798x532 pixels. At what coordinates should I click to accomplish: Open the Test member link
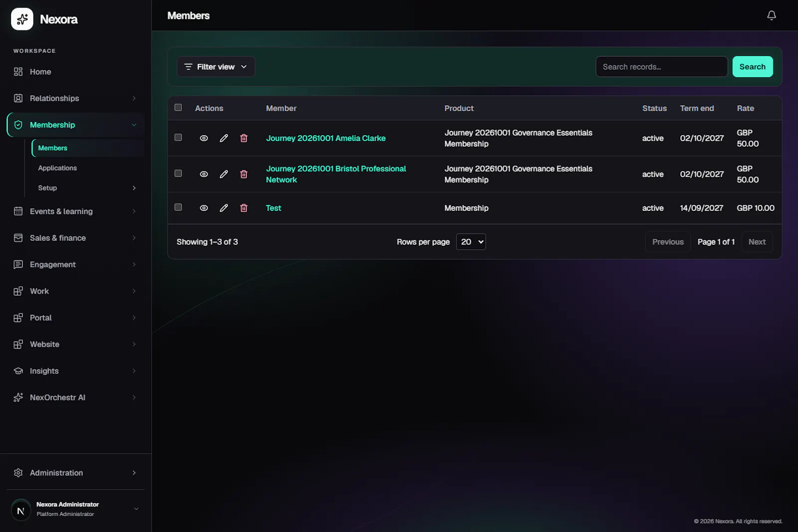point(273,208)
